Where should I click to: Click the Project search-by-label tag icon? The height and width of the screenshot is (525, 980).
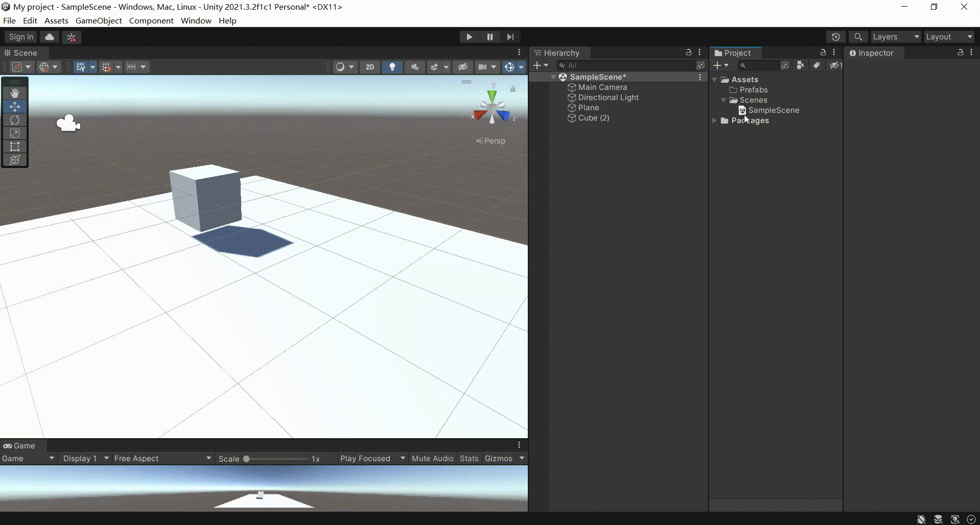coord(816,65)
